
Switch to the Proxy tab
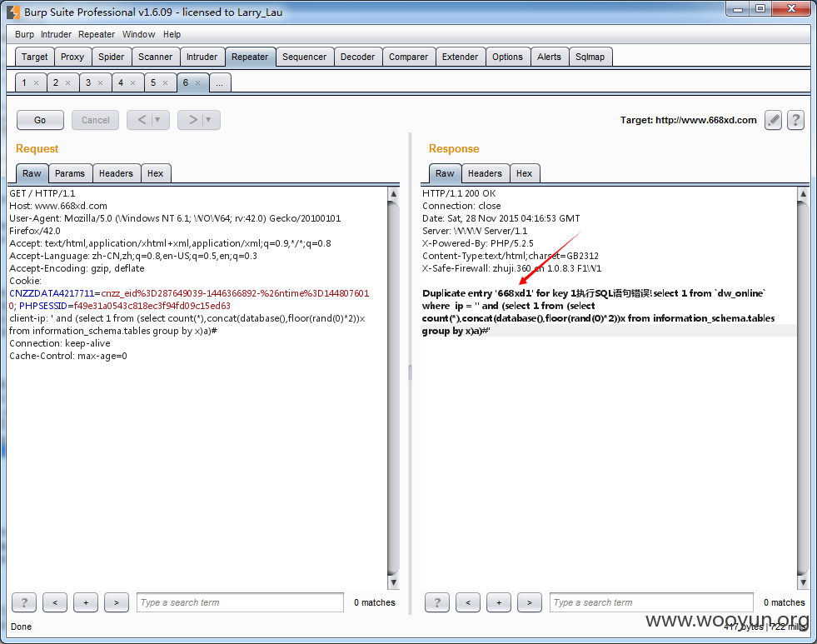pyautogui.click(x=72, y=57)
